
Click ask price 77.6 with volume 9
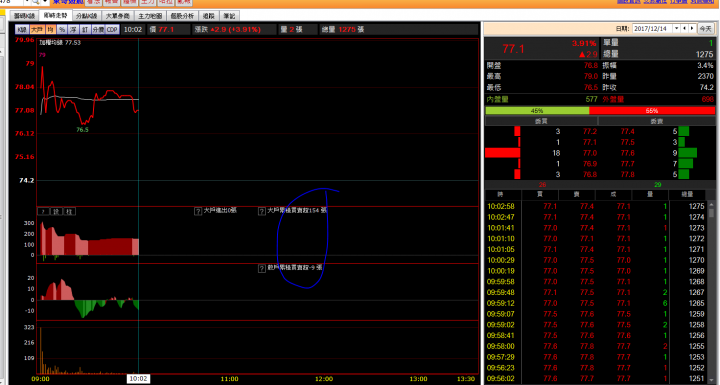[628, 153]
